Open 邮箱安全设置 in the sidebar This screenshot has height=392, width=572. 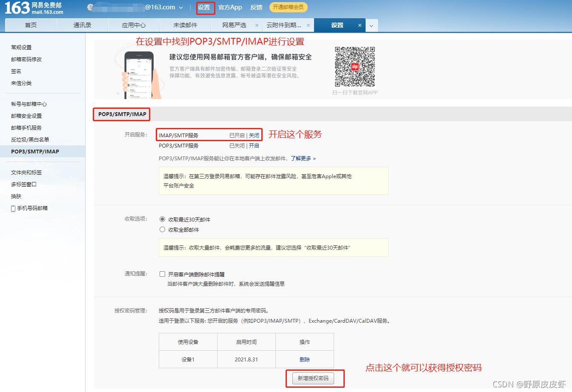pyautogui.click(x=26, y=116)
